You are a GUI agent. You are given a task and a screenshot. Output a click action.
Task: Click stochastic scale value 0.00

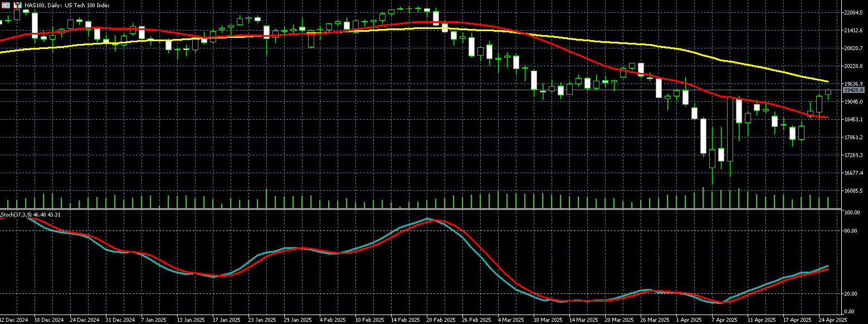[849, 312]
